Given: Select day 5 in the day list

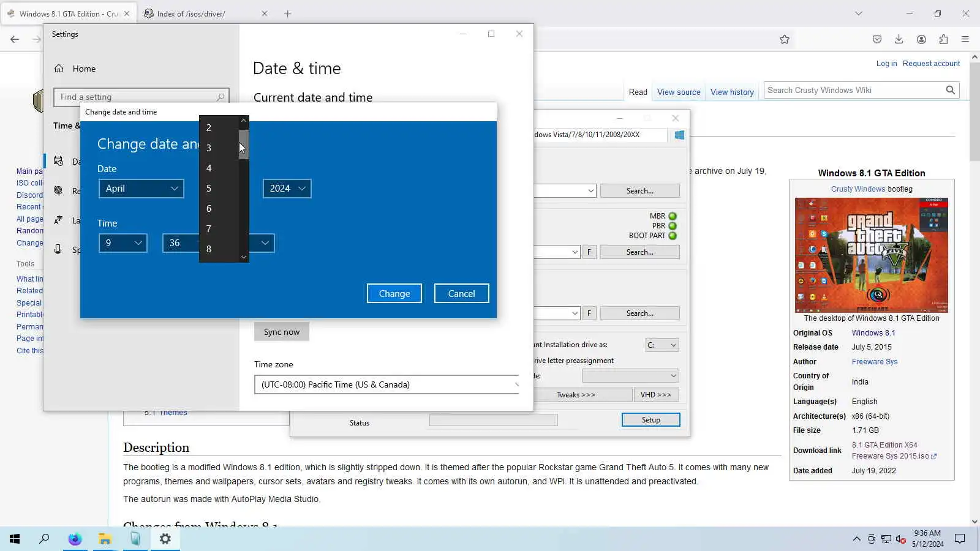Looking at the screenshot, I should 218,189.
